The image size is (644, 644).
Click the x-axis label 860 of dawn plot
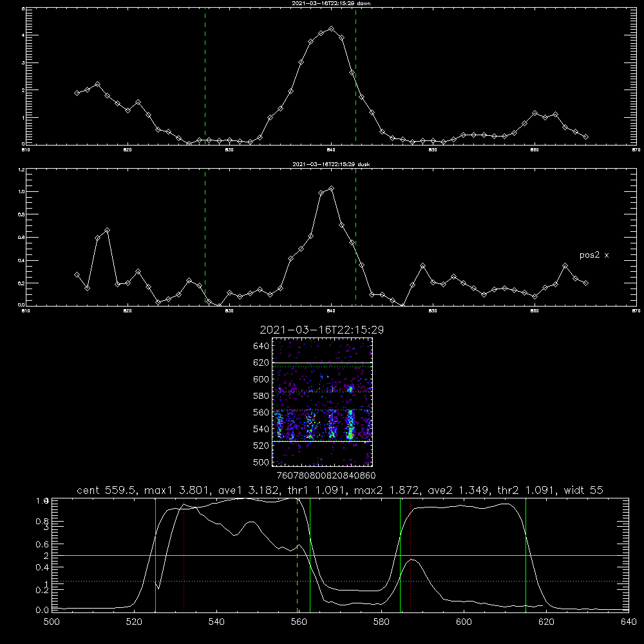tap(535, 149)
